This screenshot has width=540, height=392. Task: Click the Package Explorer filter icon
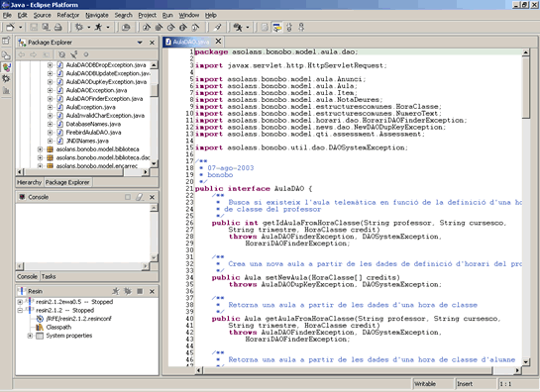[x=62, y=54]
